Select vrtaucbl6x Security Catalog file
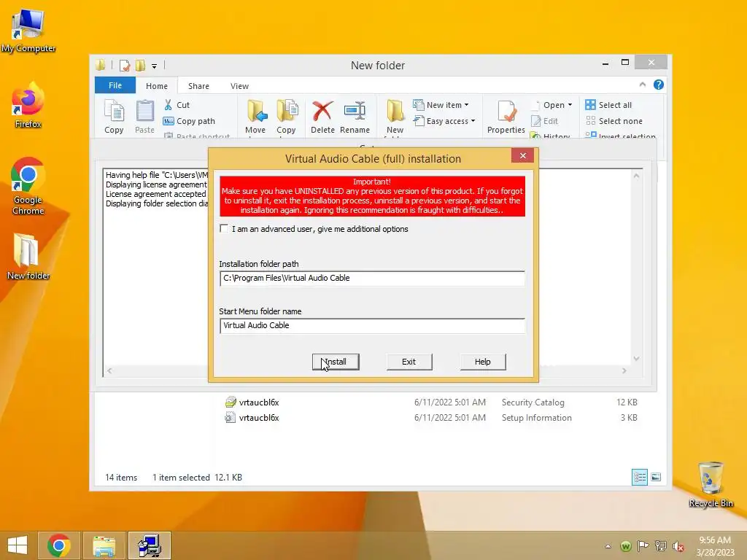 click(431, 402)
